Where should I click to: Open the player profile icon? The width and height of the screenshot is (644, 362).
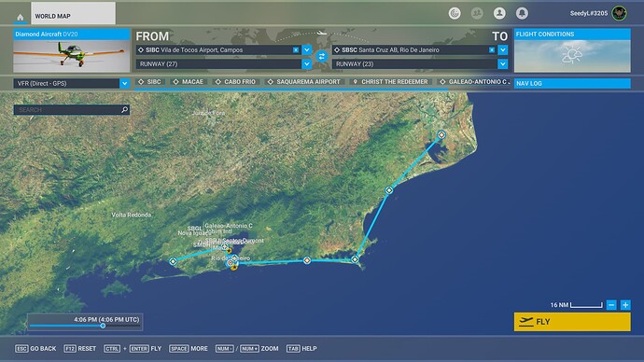click(x=499, y=13)
